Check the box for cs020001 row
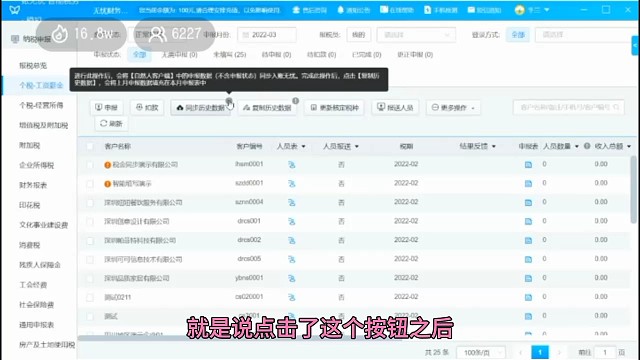The width and height of the screenshot is (640, 360). click(90, 297)
